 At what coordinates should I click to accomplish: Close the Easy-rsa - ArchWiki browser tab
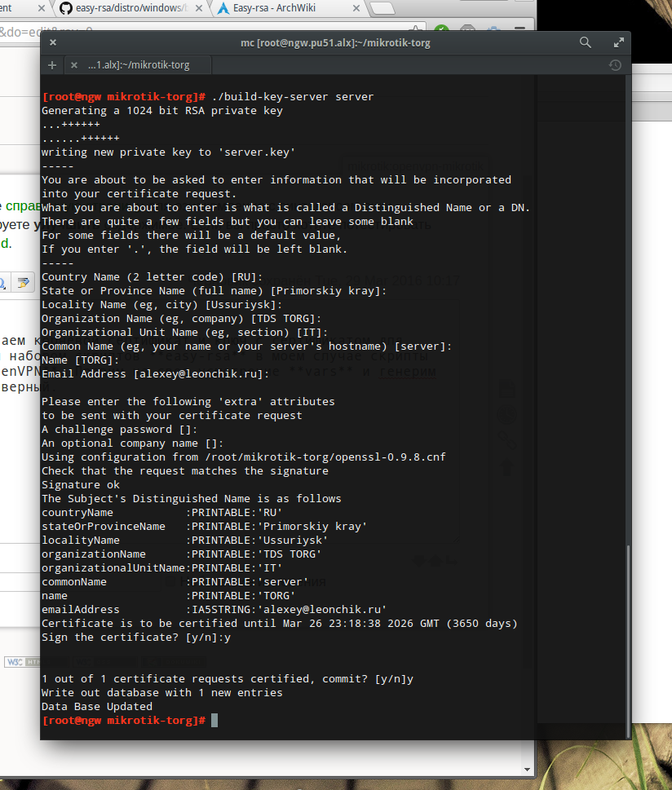(x=356, y=8)
